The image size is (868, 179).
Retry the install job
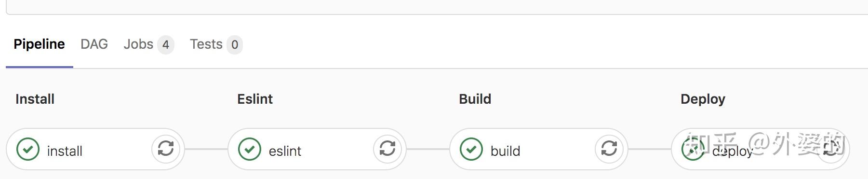tap(166, 149)
